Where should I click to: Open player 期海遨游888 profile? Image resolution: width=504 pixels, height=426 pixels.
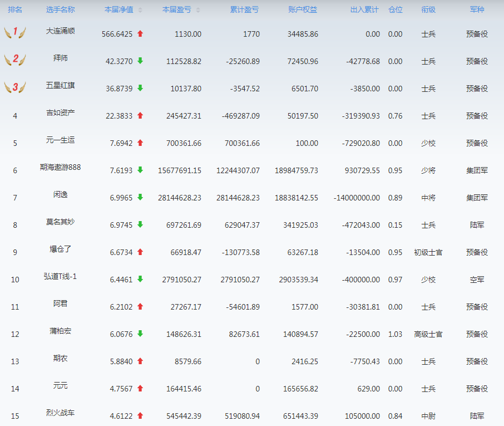[x=61, y=167]
